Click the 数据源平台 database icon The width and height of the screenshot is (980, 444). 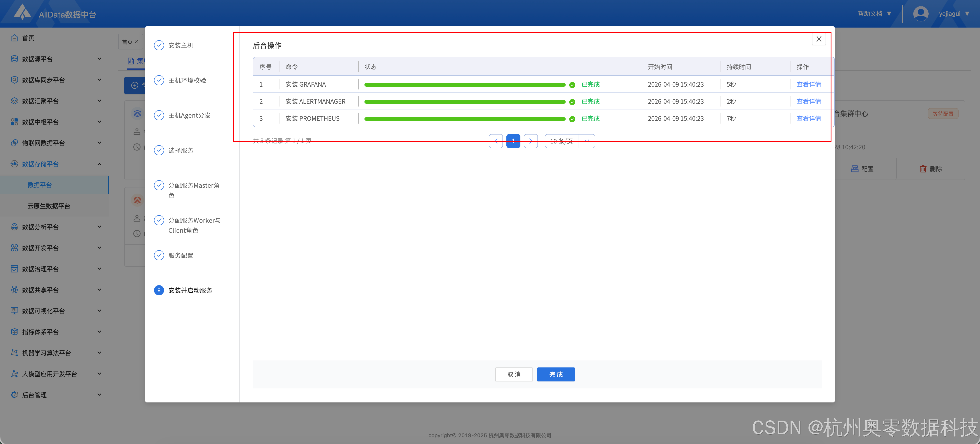(x=14, y=59)
